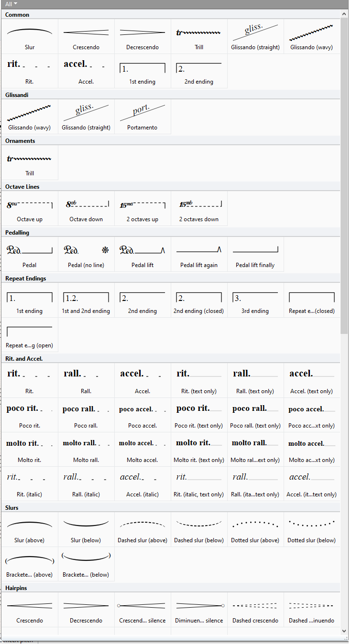The image size is (352, 644).
Task: Select Accel. (italic) line
Action: (143, 483)
